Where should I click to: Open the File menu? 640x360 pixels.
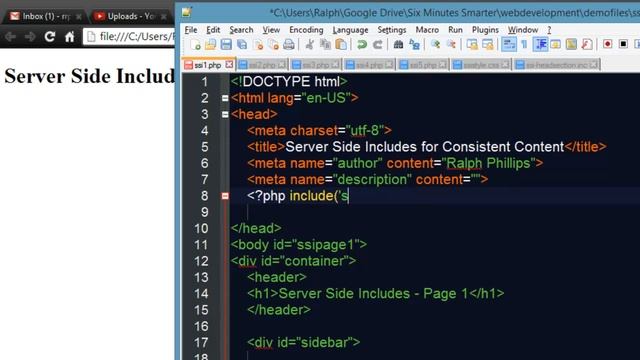191,30
